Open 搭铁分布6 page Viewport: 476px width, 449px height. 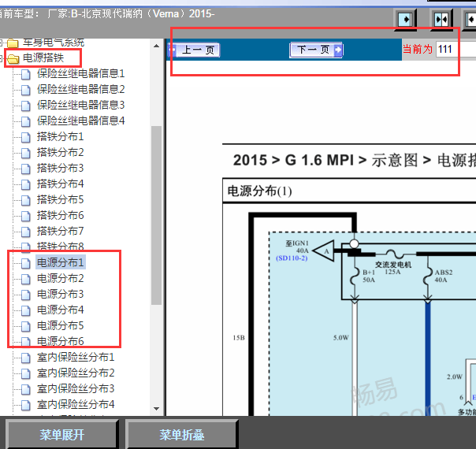[60, 215]
